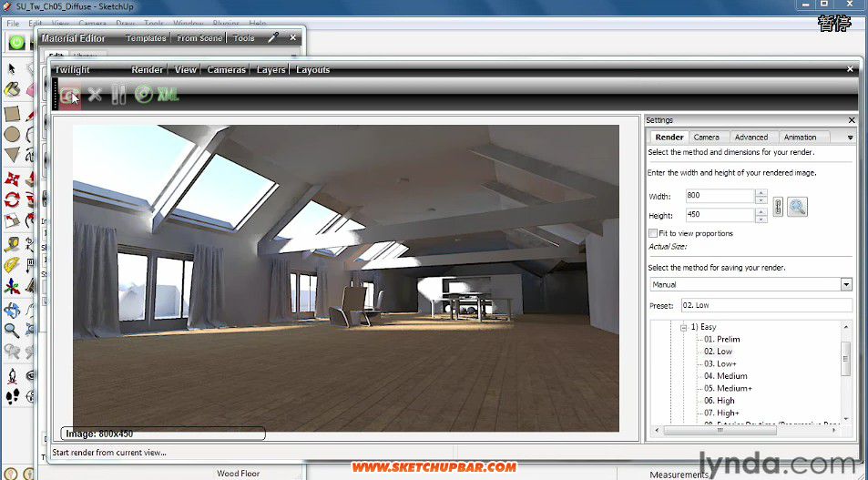
Task: Open the Twilight View menu
Action: click(185, 70)
